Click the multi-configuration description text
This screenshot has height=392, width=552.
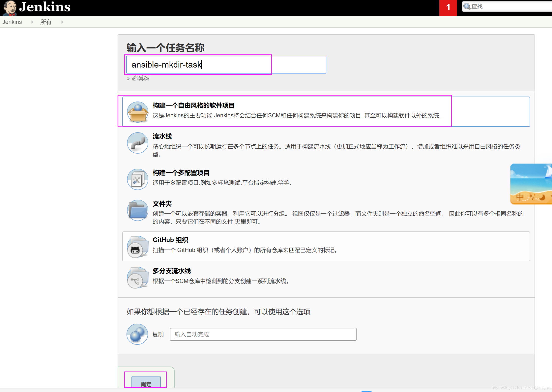pyautogui.click(x=222, y=183)
